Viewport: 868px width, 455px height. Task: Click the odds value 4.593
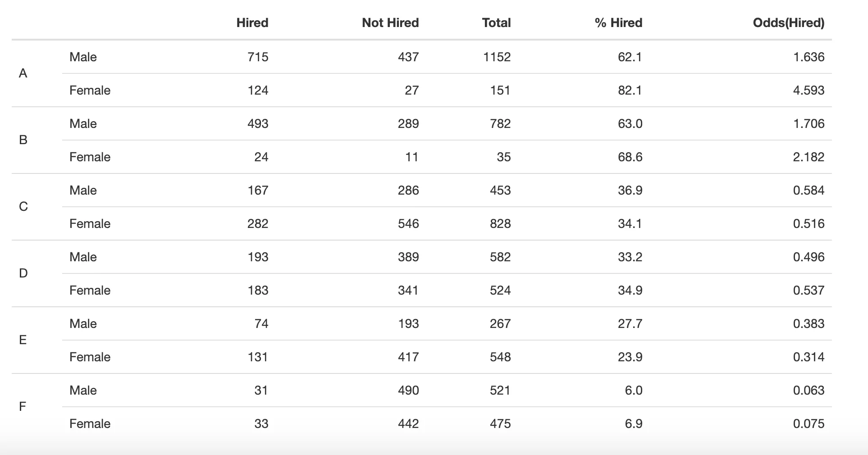[809, 91]
